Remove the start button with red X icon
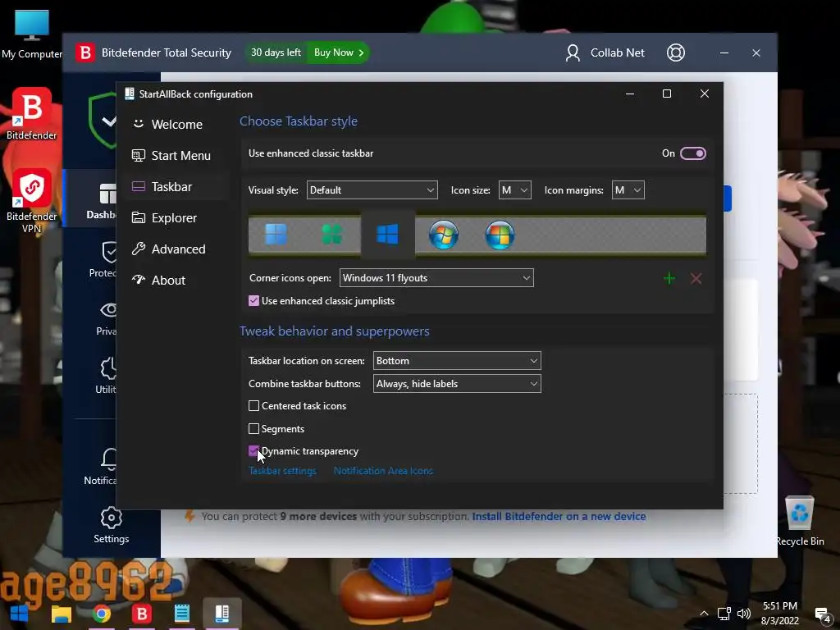Screen dimensions: 840x630 point(696,278)
